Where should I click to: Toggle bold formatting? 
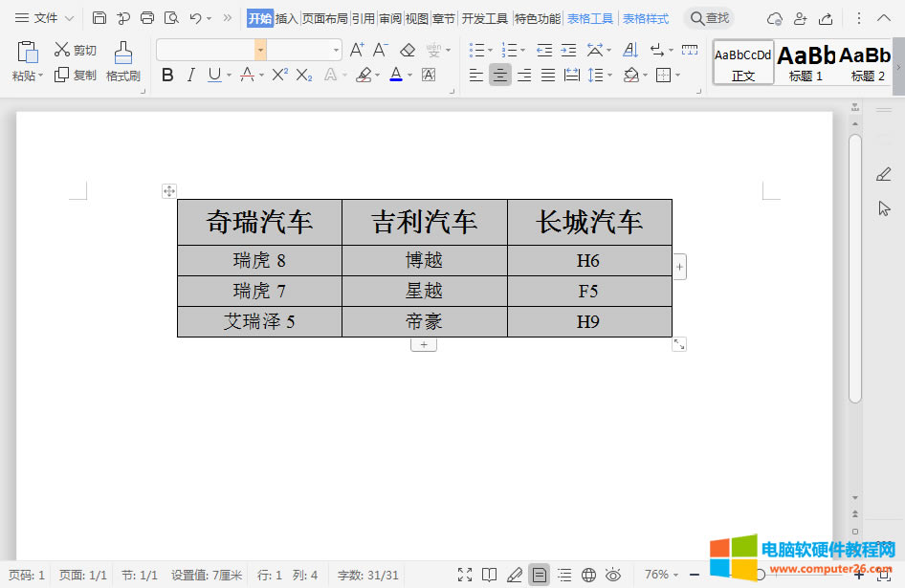coord(167,74)
